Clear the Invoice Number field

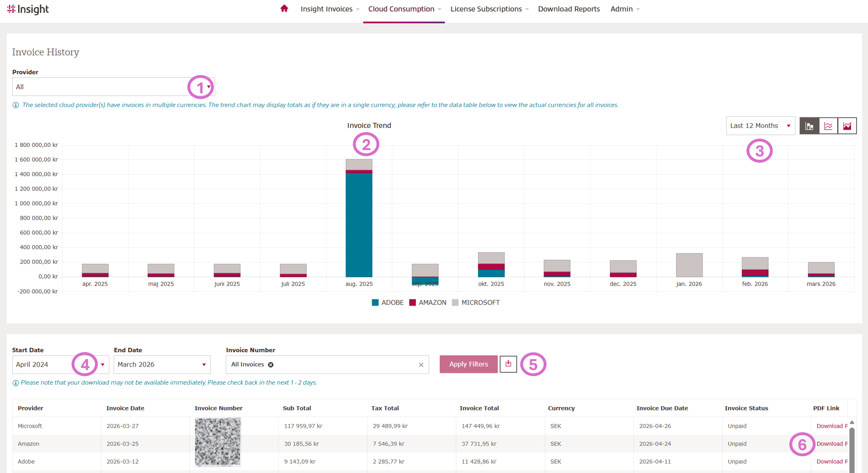coord(421,365)
